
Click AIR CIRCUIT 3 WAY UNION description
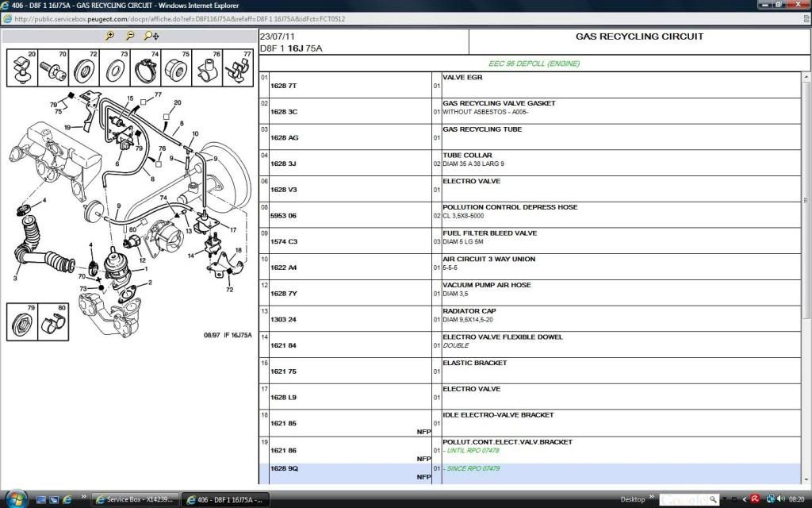pyautogui.click(x=488, y=260)
